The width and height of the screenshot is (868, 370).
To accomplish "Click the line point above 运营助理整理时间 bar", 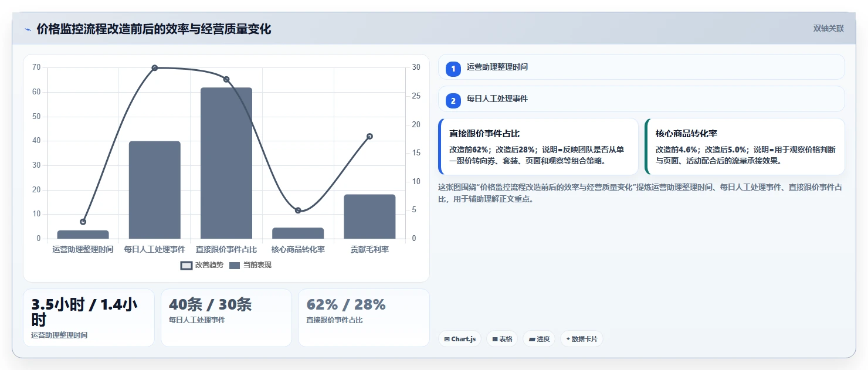I will (83, 222).
